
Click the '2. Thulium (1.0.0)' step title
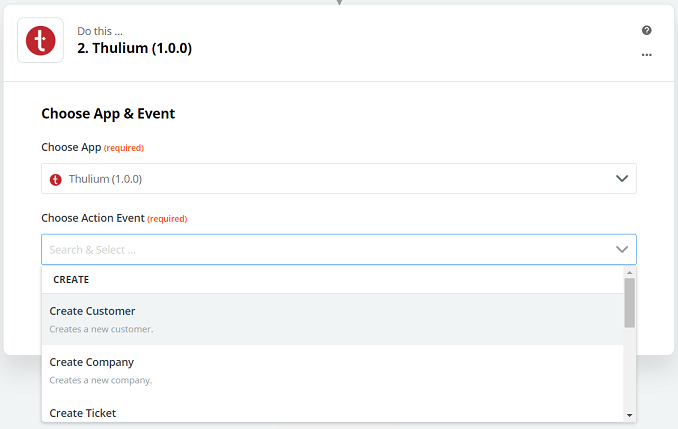point(134,48)
